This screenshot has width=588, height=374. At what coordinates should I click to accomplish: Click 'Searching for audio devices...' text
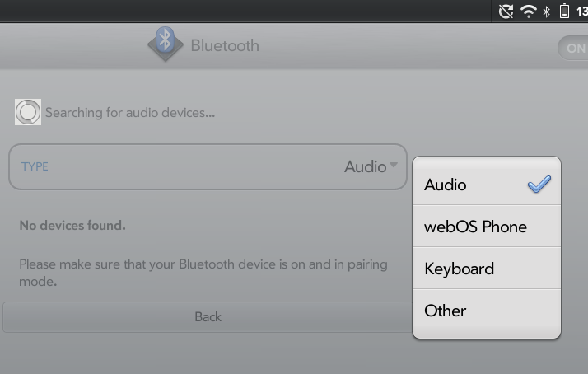coord(130,113)
